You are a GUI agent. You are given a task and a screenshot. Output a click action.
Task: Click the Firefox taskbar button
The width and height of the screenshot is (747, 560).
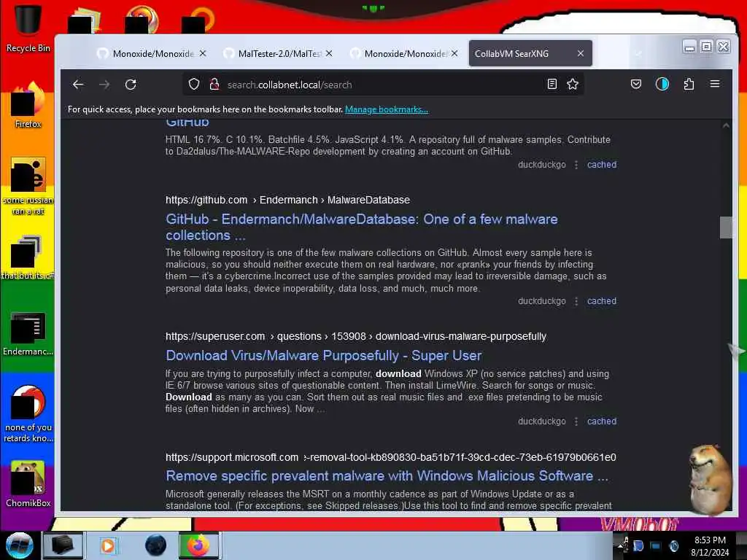click(x=199, y=545)
